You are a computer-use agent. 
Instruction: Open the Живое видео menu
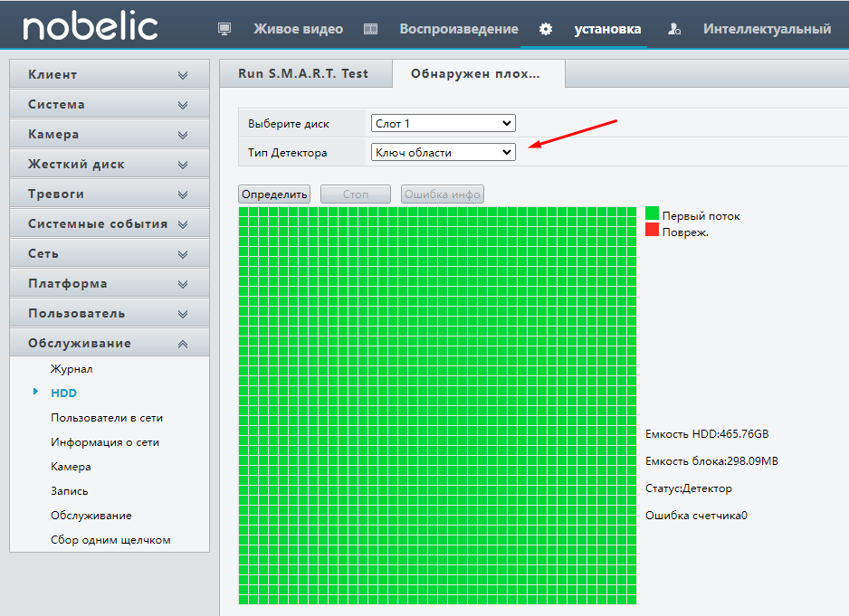pos(298,29)
